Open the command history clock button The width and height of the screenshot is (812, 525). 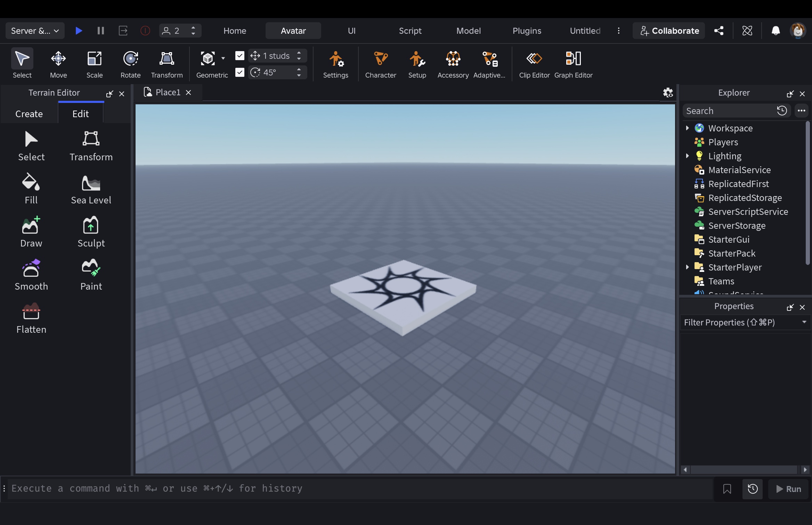point(753,489)
